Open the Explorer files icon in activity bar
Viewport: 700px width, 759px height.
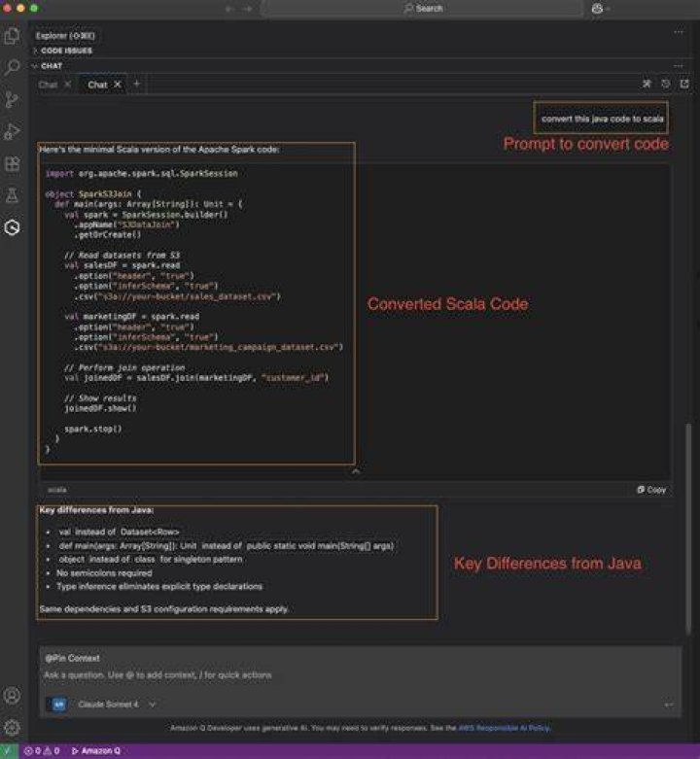click(12, 35)
